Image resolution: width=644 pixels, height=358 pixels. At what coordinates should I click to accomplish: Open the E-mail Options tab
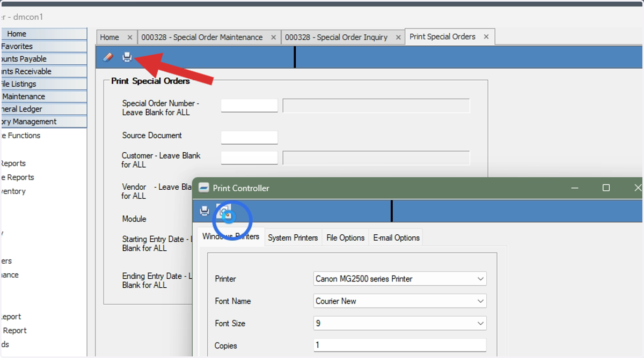(396, 237)
